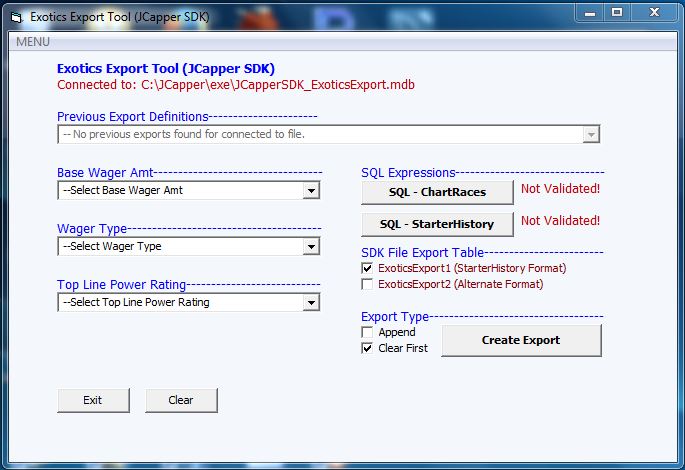Uncheck ExoticsExport1 (StarterHistory Format) checkbox
685x470 pixels.
367,268
